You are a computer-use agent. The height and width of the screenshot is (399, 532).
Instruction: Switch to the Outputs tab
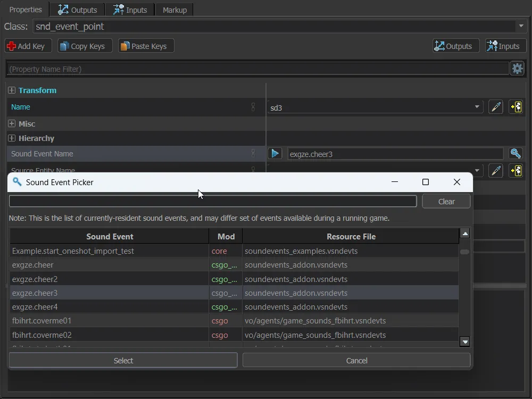tap(78, 10)
